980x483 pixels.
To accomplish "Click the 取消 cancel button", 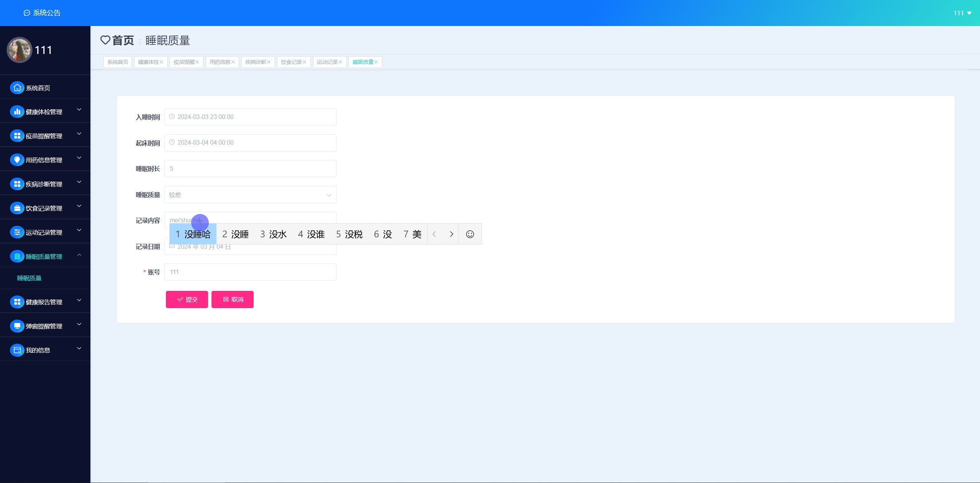I will tap(232, 299).
